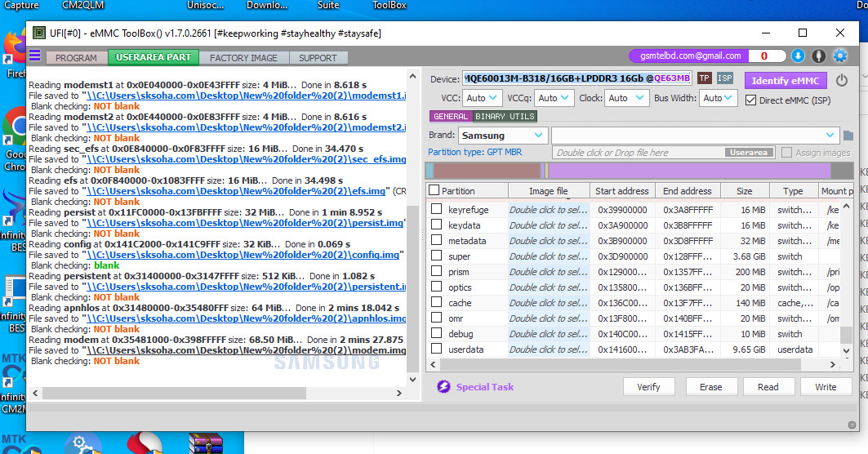Click the Special Task icon
Viewport: 868px width, 454px height.
443,387
